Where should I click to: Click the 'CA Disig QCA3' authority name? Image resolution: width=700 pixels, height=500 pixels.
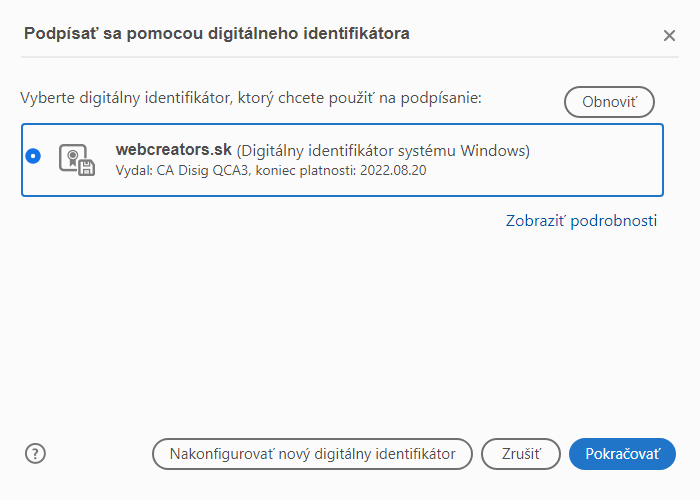(x=206, y=170)
